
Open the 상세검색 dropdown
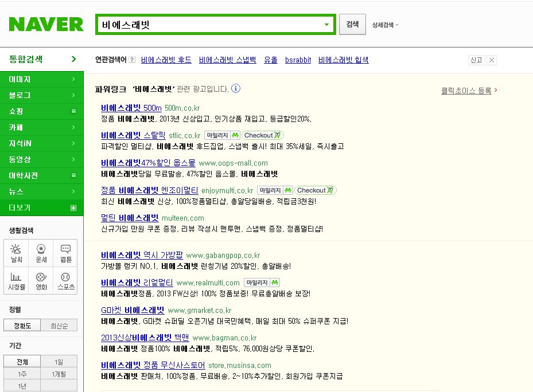pos(385,25)
